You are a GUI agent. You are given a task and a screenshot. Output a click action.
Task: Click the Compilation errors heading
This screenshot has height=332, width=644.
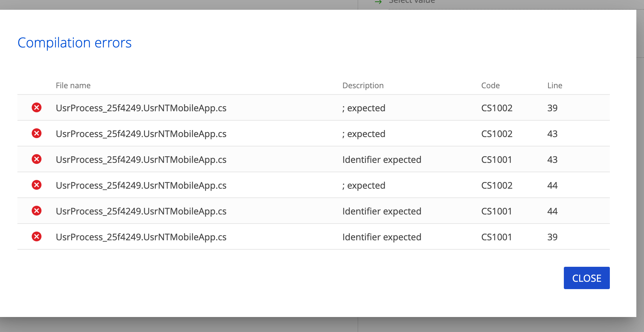[x=75, y=43]
